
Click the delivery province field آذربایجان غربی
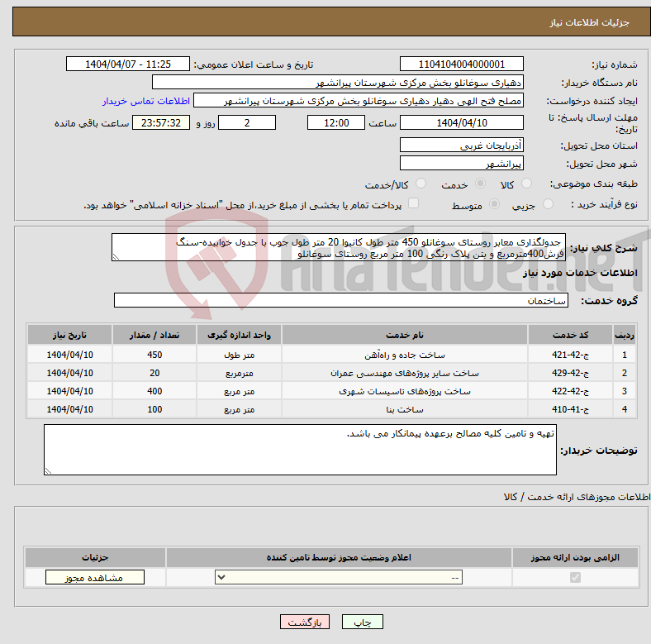461,145
